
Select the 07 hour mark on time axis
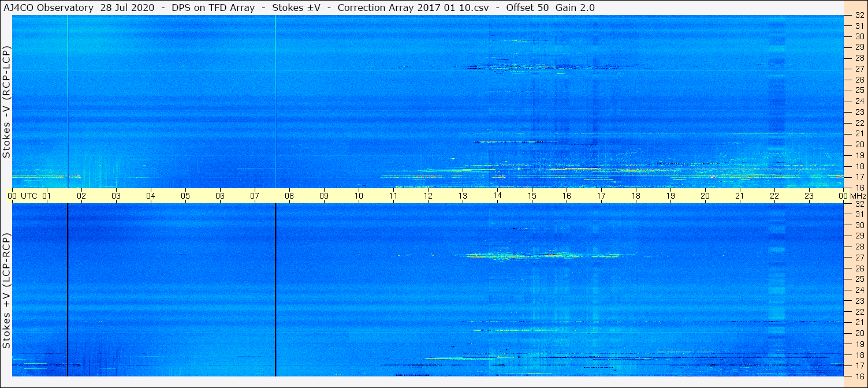pos(255,196)
